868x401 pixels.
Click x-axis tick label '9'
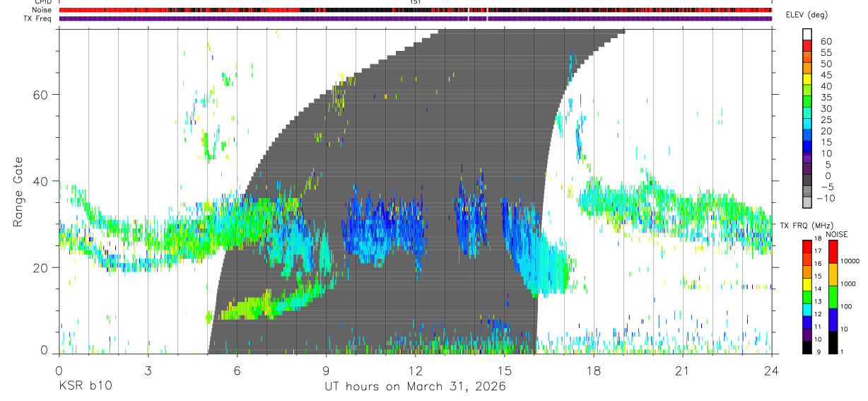326,371
